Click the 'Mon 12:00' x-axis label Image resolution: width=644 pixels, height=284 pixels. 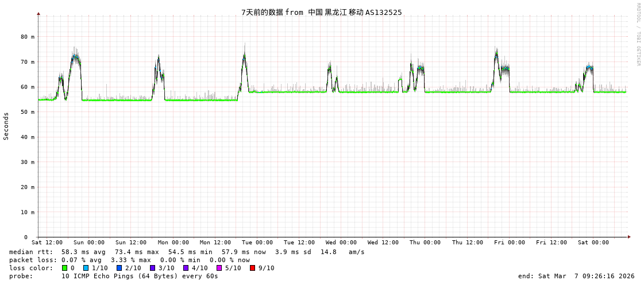coord(215,243)
